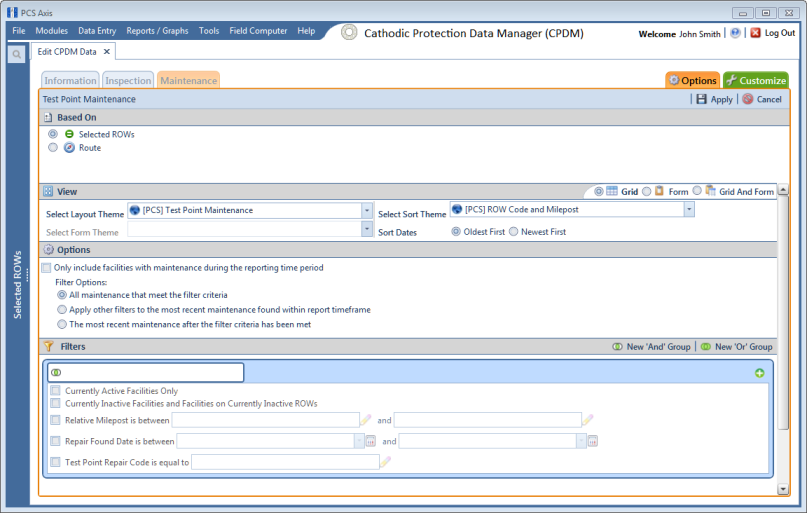Viewport: 807px width, 513px height.
Task: Open the Data Entry menu
Action: click(x=97, y=31)
